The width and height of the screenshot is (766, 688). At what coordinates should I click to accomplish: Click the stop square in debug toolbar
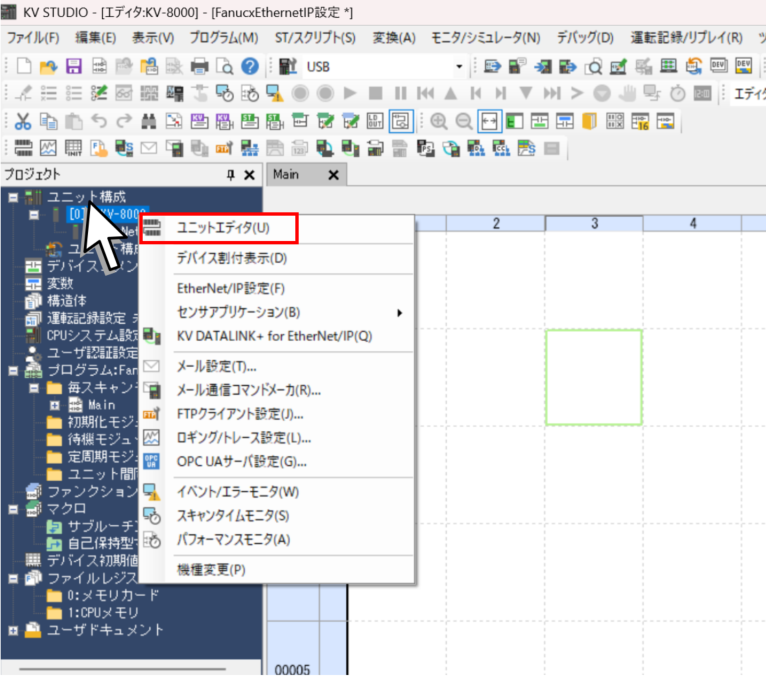(375, 93)
